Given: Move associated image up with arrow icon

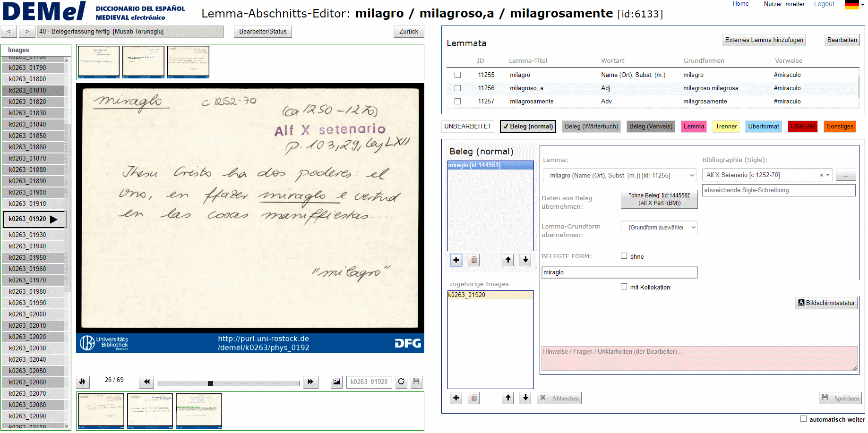Looking at the screenshot, I should coord(508,398).
